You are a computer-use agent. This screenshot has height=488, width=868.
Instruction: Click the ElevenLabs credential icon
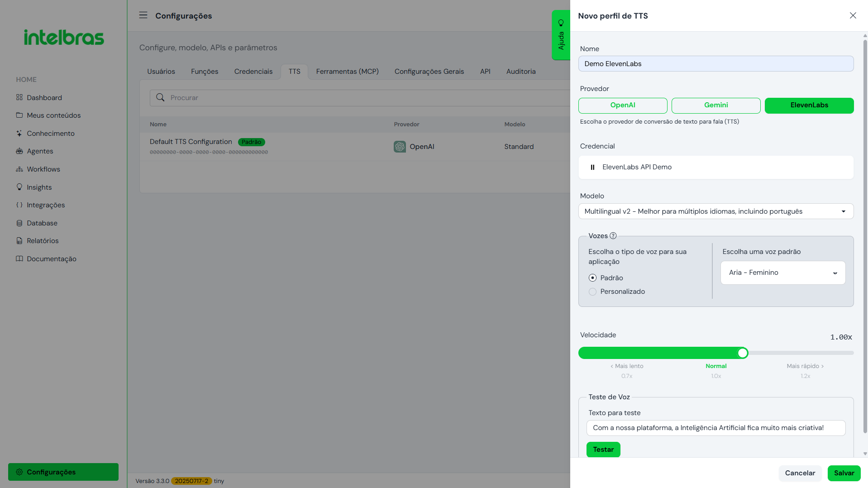click(x=592, y=167)
